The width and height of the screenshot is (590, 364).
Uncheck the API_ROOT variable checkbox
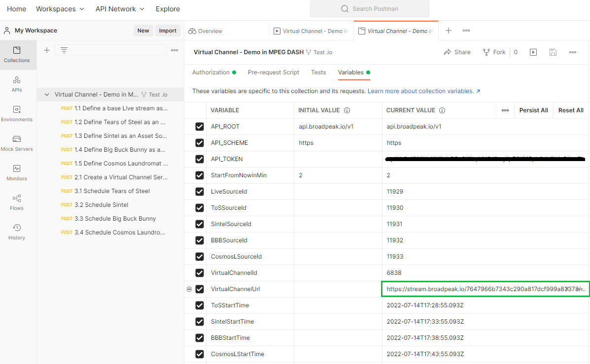[200, 127]
